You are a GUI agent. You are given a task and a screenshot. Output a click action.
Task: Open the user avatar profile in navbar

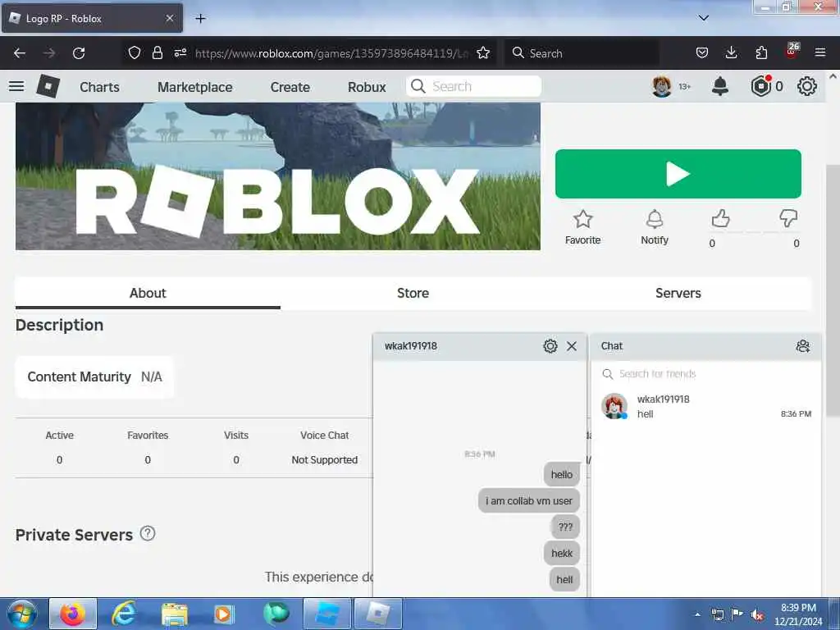[x=662, y=86]
